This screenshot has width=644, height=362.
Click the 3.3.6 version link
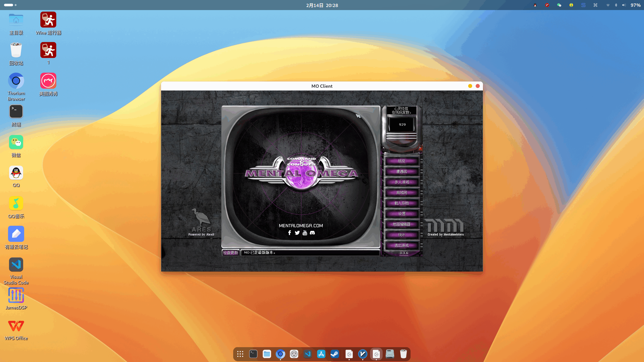pos(404,253)
